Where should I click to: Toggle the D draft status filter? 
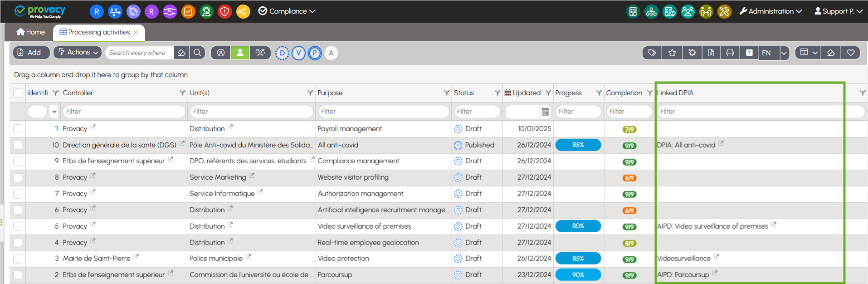282,53
